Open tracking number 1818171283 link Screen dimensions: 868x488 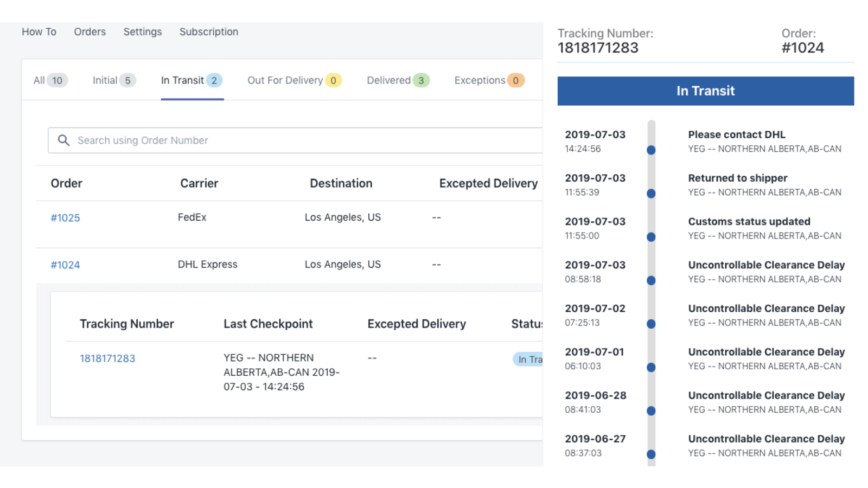[107, 358]
